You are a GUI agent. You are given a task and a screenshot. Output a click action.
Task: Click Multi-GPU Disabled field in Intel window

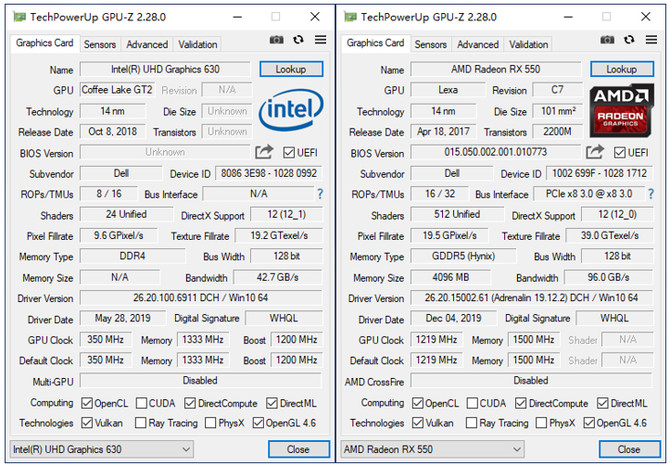pos(201,381)
